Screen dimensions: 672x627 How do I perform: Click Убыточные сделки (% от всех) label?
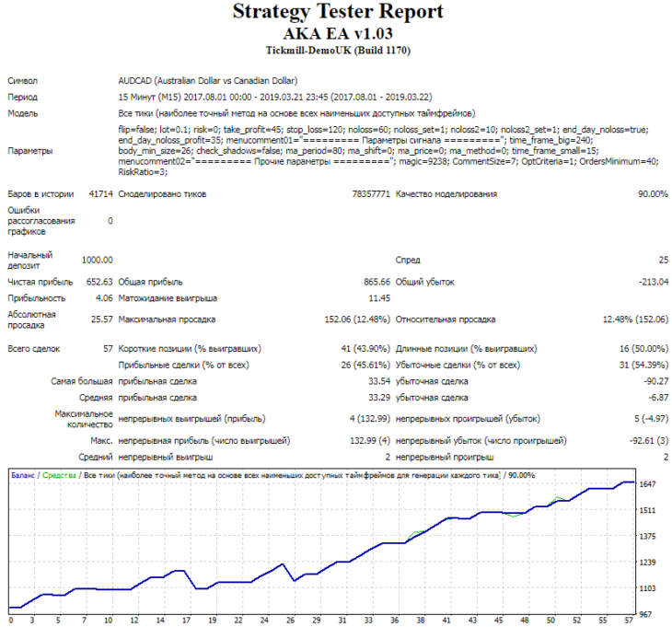tap(458, 366)
